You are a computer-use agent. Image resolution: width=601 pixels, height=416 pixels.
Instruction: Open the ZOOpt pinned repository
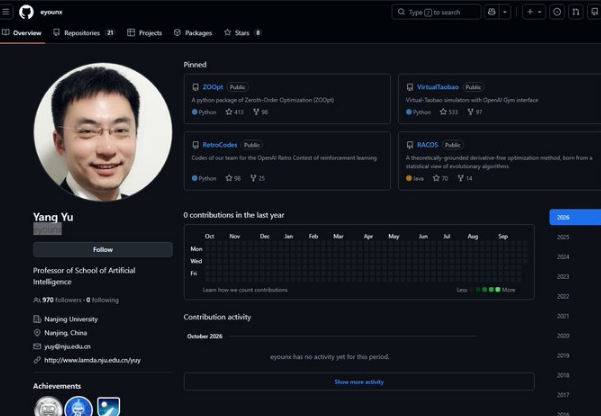(x=213, y=87)
